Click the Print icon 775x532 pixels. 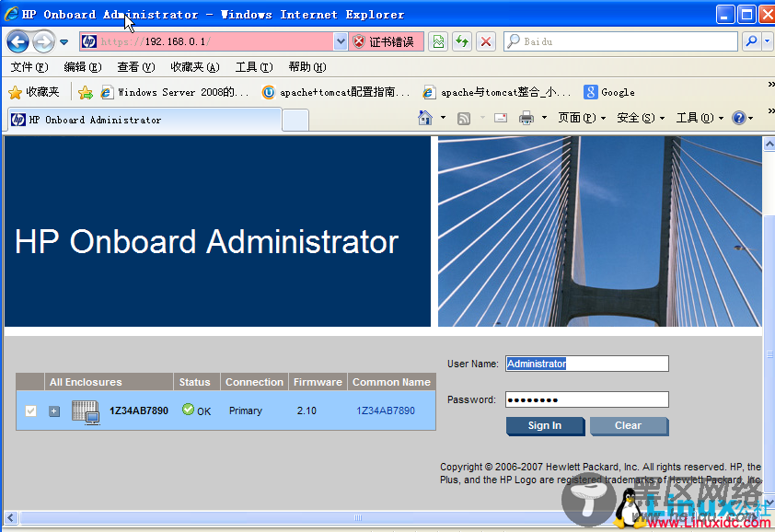pos(526,118)
